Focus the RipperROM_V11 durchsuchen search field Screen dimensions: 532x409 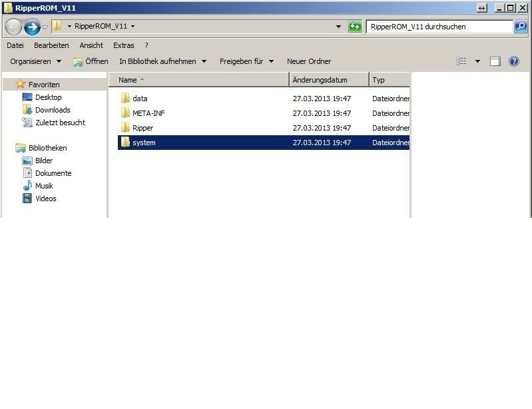tap(439, 27)
